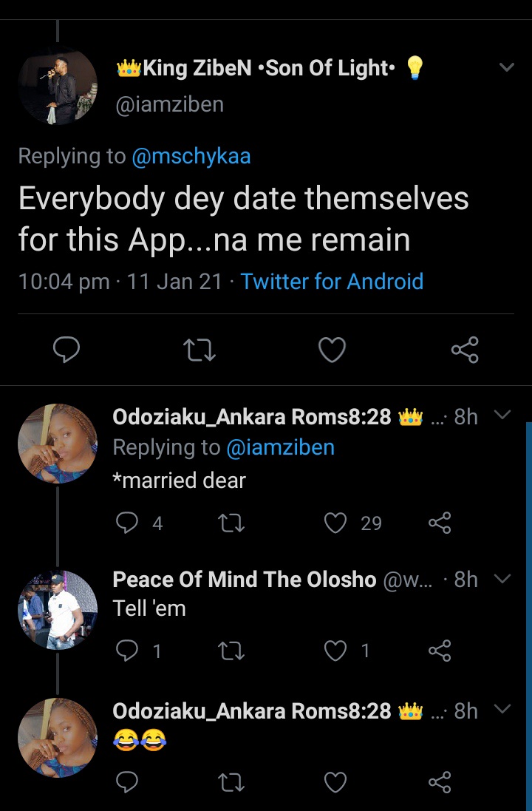
Task: Retweet King ZibeN's main tweet
Action: 199,350
